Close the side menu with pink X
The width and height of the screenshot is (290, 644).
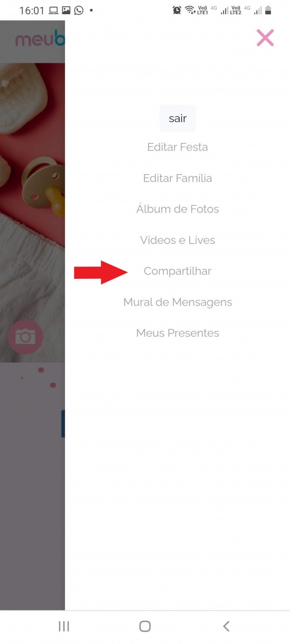pyautogui.click(x=265, y=38)
